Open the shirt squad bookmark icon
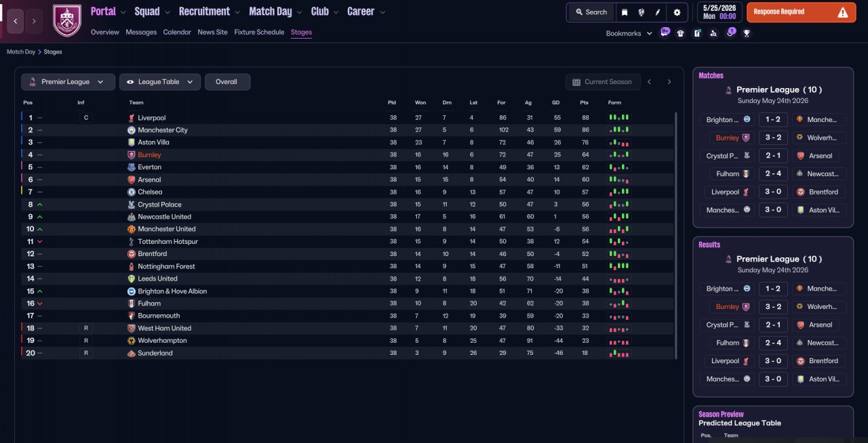 point(681,33)
